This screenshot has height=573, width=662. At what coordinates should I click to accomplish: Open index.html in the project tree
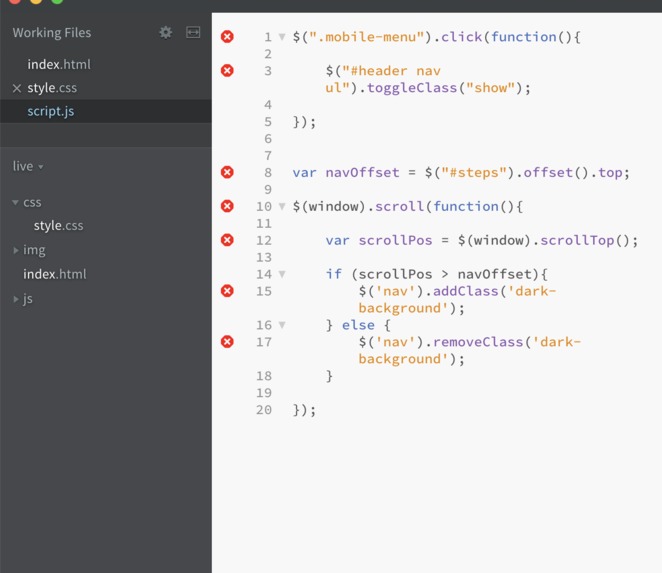pyautogui.click(x=55, y=274)
